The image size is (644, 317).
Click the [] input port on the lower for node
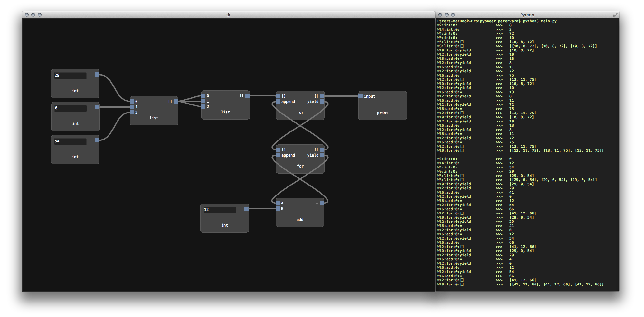(278, 150)
